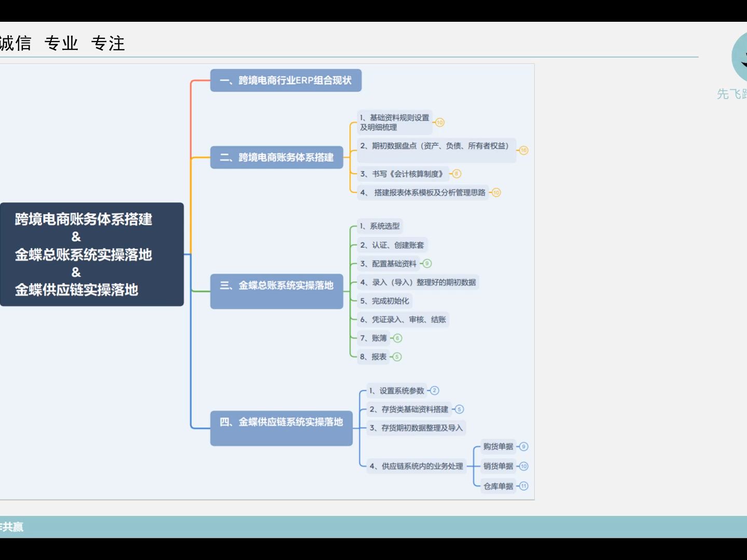Expand the badge next to 购货单据
The height and width of the screenshot is (560, 747).
(523, 446)
